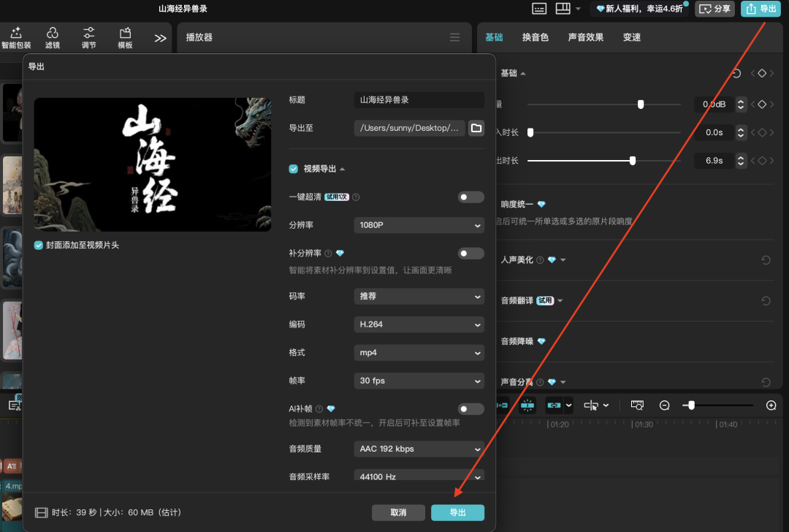This screenshot has height=532, width=789.
Task: Browse export folder with folder icon
Action: 476,128
